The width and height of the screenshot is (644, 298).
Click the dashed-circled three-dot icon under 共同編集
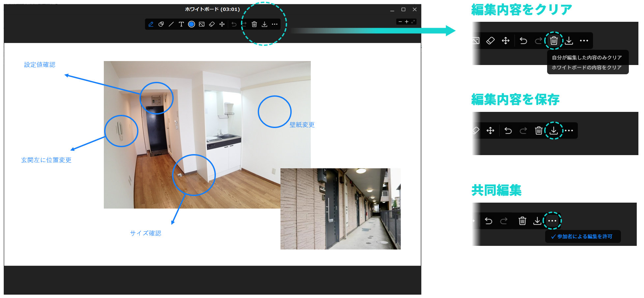tap(552, 221)
